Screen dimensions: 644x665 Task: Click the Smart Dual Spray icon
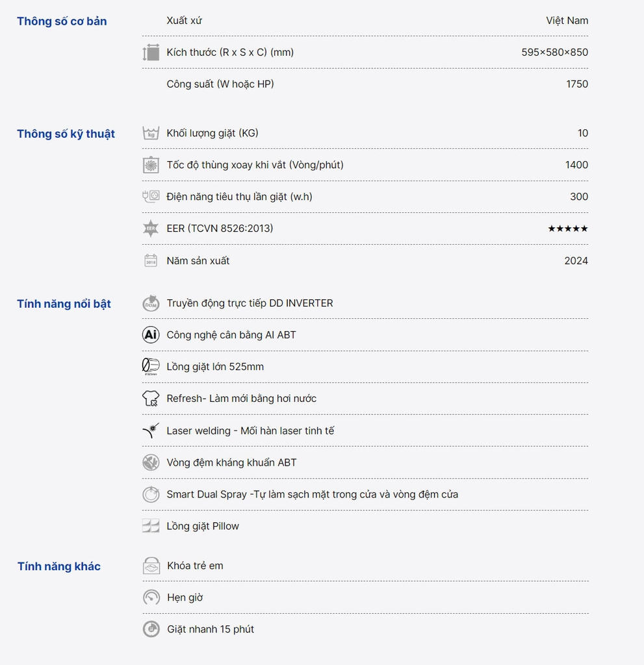click(x=151, y=494)
